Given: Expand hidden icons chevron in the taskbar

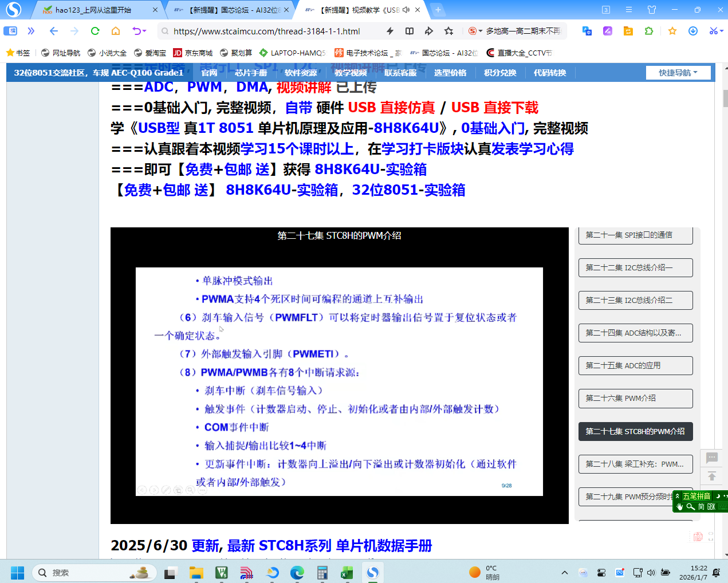Looking at the screenshot, I should (565, 572).
